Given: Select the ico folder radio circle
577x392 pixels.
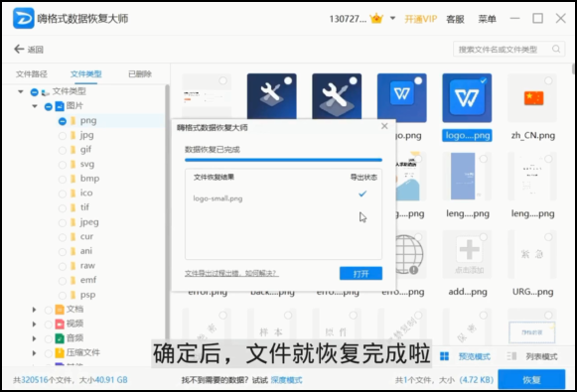Looking at the screenshot, I should point(63,194).
